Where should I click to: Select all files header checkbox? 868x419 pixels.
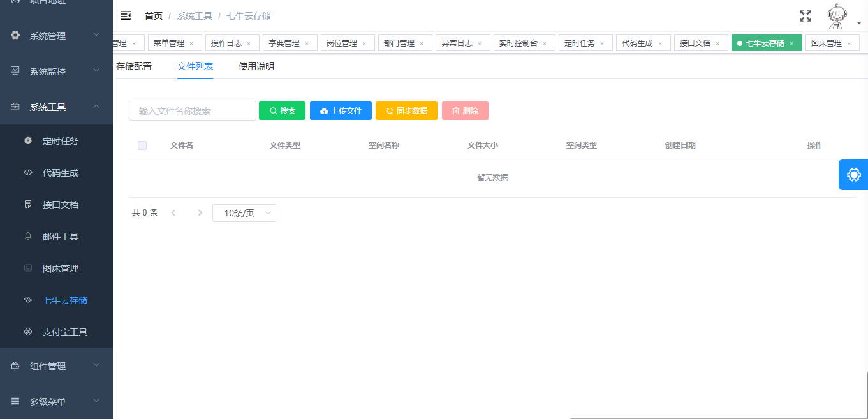[142, 145]
